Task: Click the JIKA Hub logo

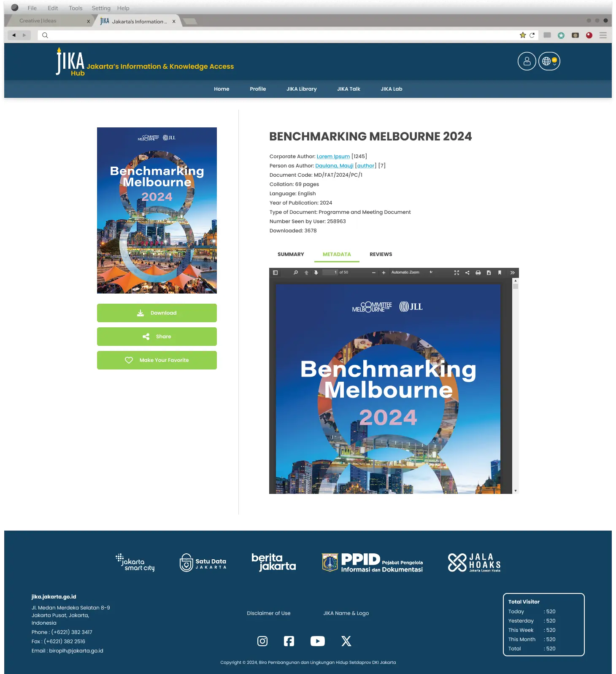Action: pyautogui.click(x=70, y=62)
